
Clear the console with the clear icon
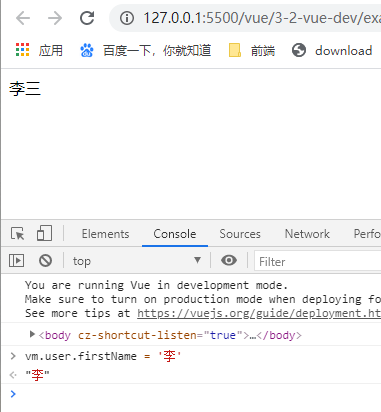click(45, 260)
